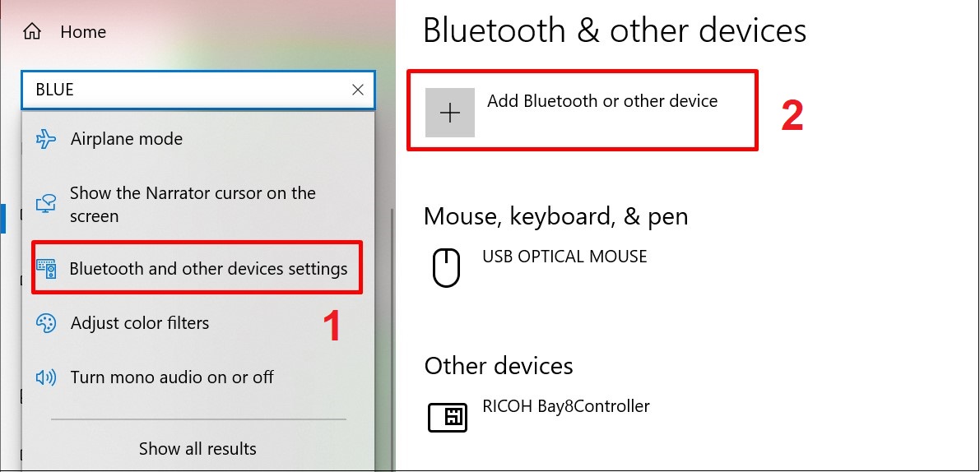The height and width of the screenshot is (472, 980).
Task: Open Bluetooth and other devices settings text
Action: click(208, 269)
